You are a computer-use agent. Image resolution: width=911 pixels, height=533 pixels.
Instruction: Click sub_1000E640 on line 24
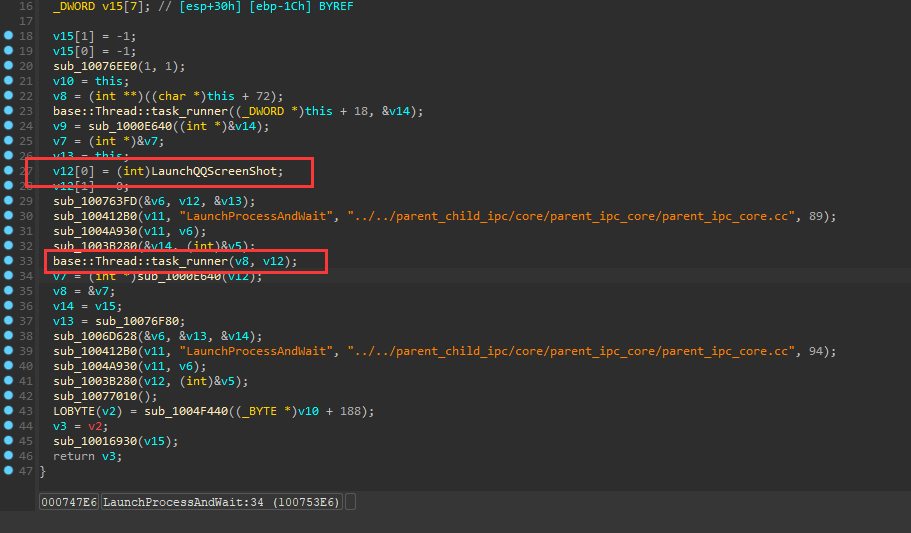pyautogui.click(x=130, y=126)
